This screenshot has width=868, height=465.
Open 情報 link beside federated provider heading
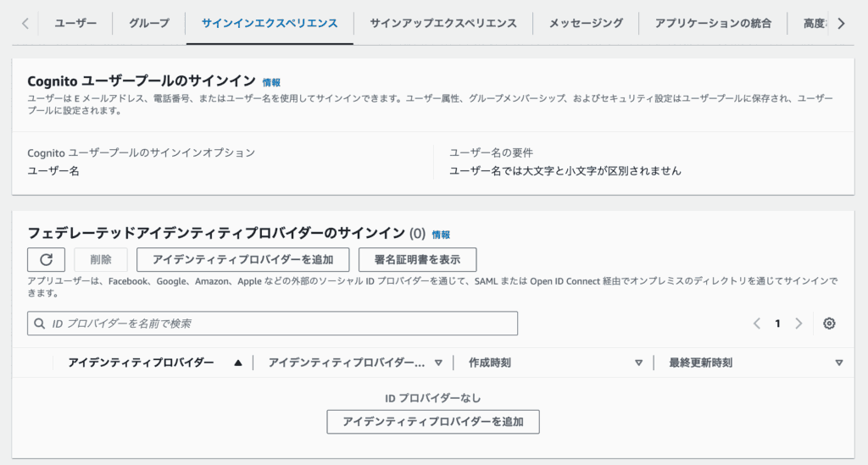441,235
